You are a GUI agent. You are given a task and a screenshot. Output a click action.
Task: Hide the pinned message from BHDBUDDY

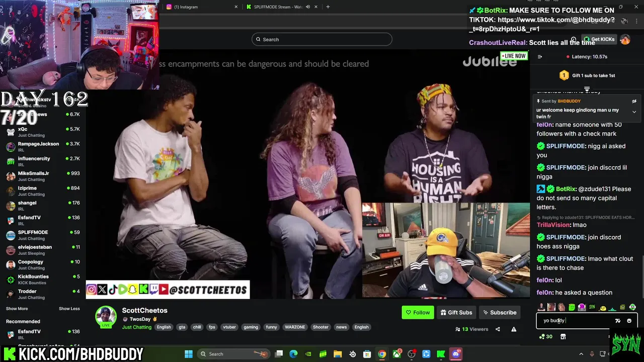(x=634, y=101)
